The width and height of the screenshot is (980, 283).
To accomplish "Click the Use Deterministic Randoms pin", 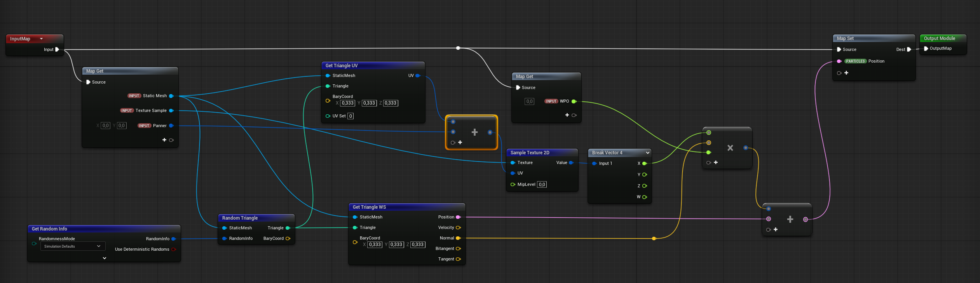I will (173, 249).
